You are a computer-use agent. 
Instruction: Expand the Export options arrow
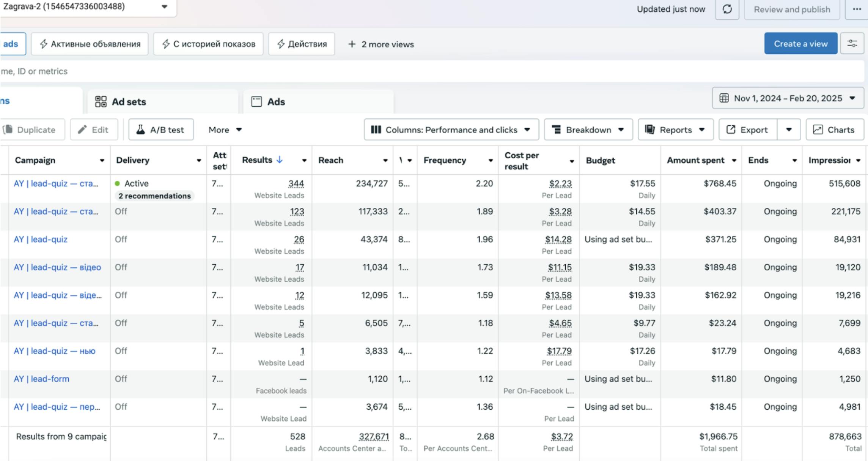[x=789, y=130]
